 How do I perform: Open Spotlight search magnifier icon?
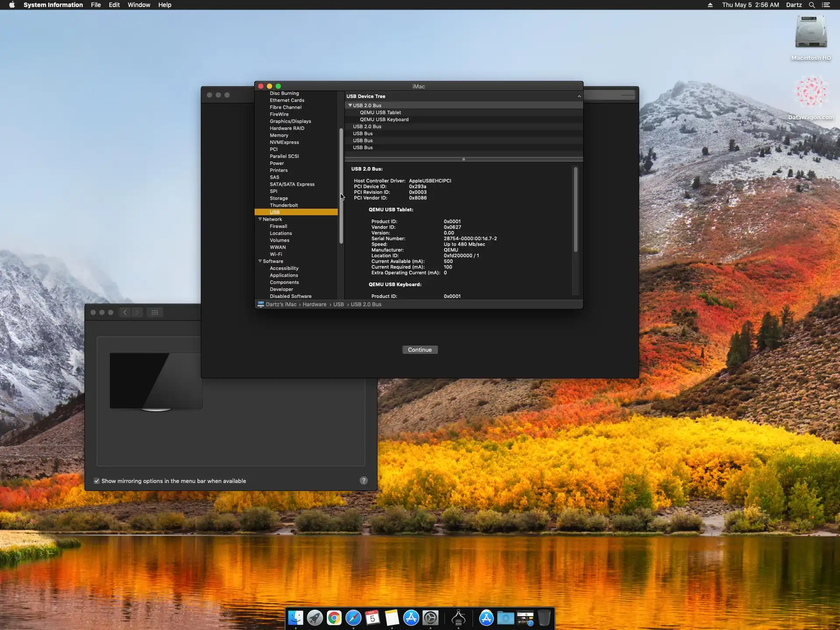[812, 5]
